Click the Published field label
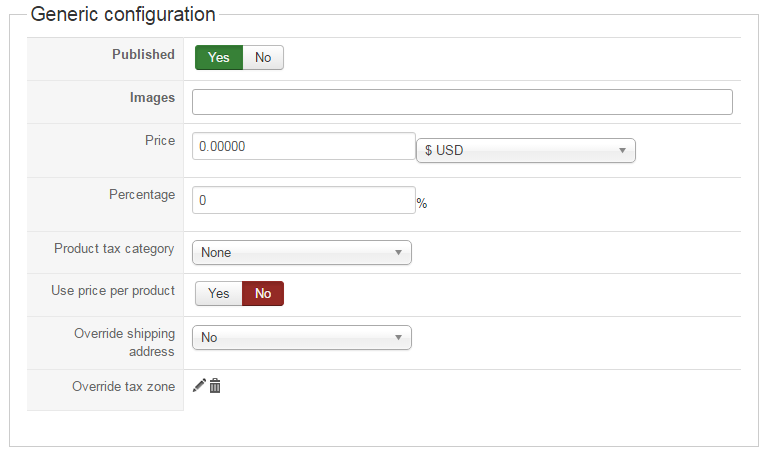Viewport: 770px width, 454px height. (143, 55)
